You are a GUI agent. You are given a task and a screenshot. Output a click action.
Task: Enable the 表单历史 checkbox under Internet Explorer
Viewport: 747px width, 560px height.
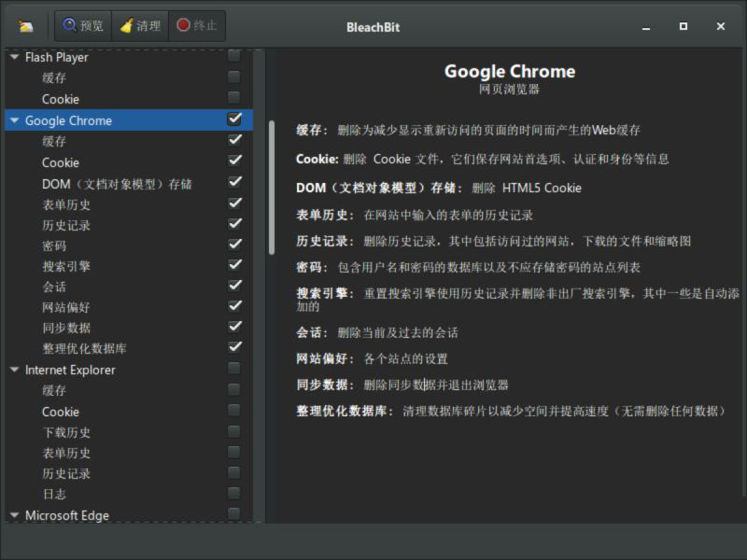[x=234, y=452]
